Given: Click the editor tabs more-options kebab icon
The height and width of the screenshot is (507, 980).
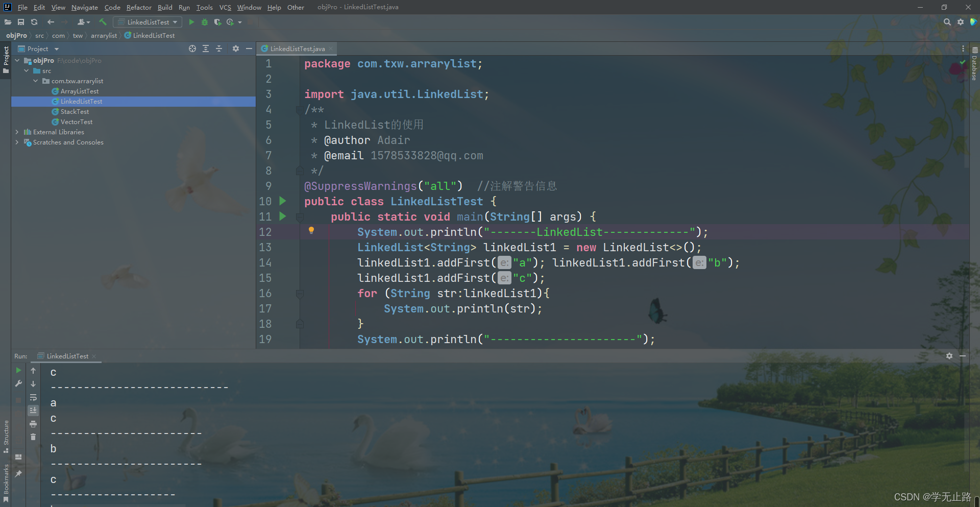Looking at the screenshot, I should point(963,49).
